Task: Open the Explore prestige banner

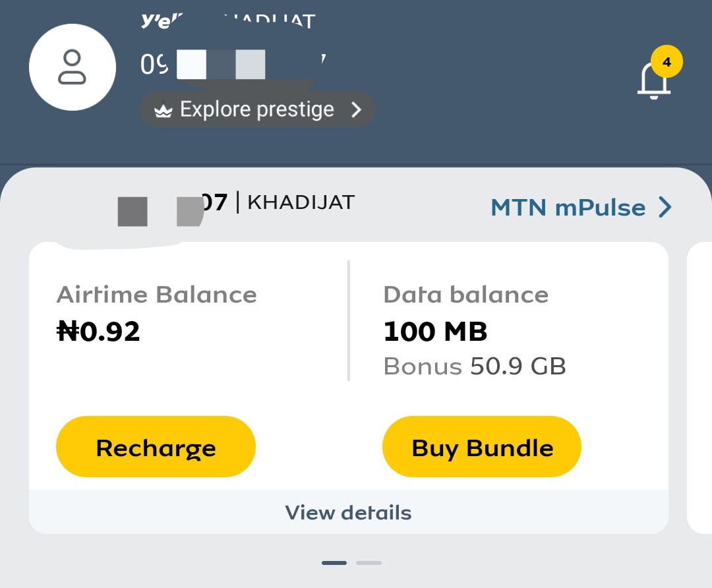Action: [257, 109]
